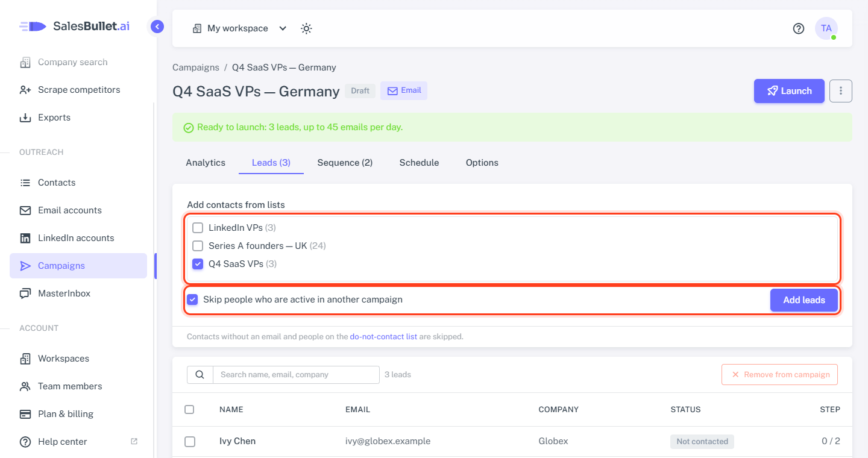Select the Ivy Chen lead row checkbox

click(190, 442)
